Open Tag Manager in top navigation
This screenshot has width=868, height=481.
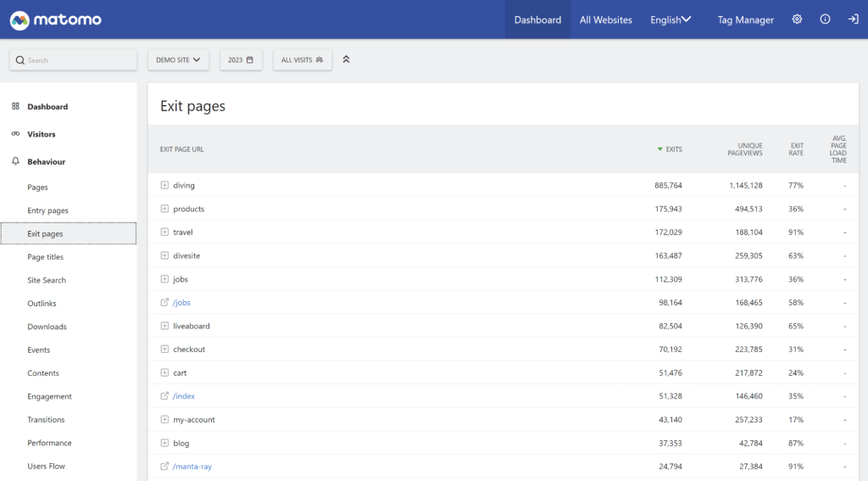(x=746, y=20)
